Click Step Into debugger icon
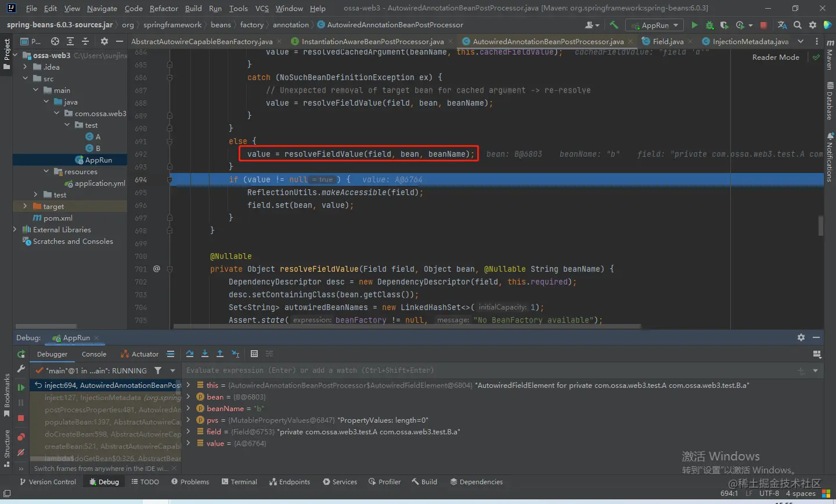836x504 pixels. [x=205, y=354]
